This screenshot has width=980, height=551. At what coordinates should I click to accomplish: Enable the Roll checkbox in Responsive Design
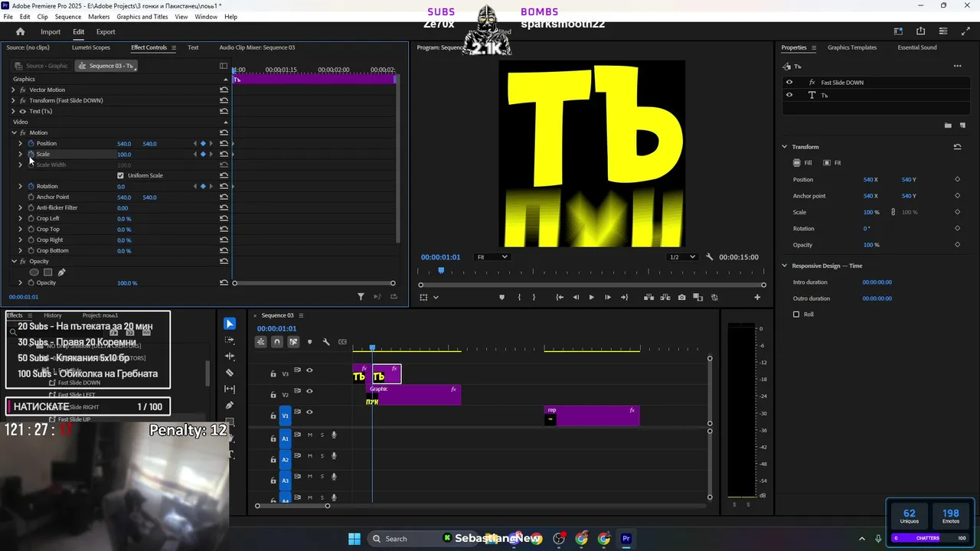[x=796, y=315]
